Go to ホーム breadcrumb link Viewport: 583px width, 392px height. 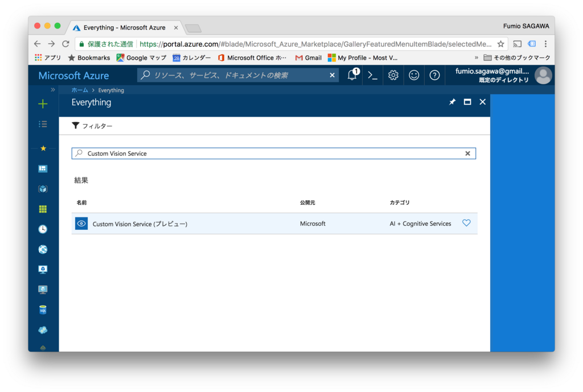coord(80,90)
